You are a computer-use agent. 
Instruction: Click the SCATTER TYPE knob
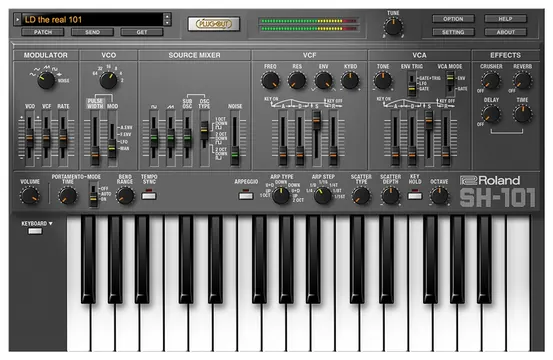(x=361, y=196)
